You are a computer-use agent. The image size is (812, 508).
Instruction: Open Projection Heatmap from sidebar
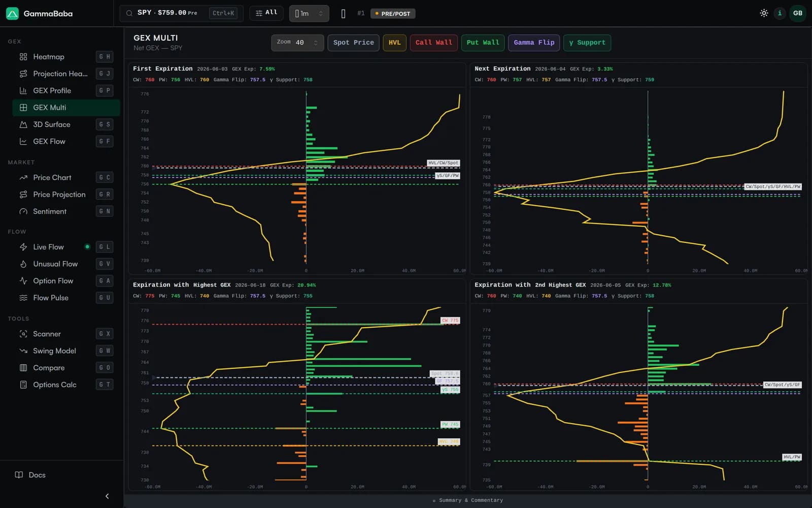[x=66, y=74]
